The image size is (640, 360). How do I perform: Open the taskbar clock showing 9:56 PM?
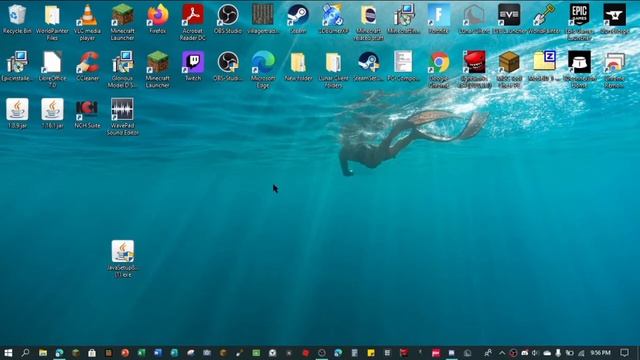point(600,353)
